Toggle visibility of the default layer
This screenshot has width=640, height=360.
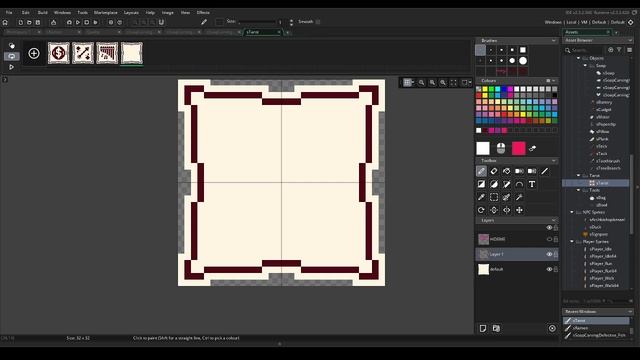(549, 269)
